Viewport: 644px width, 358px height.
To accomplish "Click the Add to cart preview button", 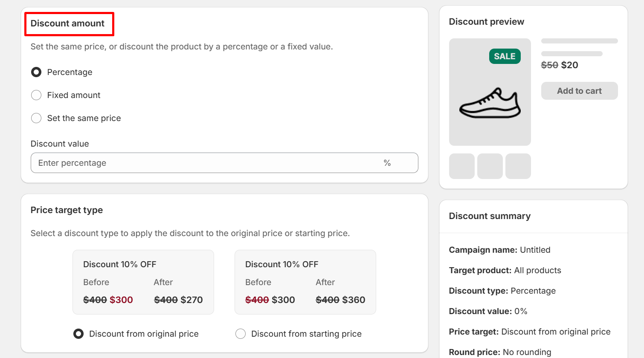I will (x=579, y=91).
